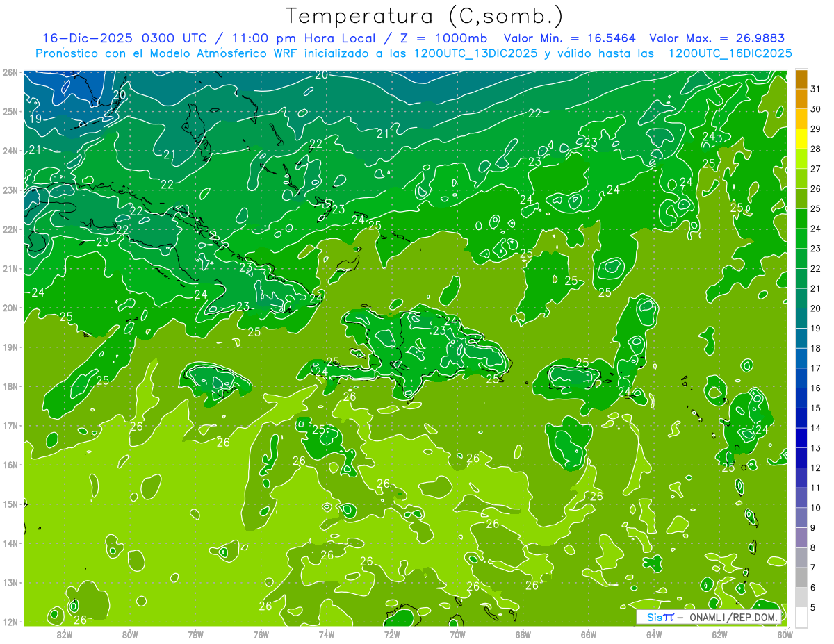Click the 78W longitude axis label
The image size is (834, 644).
point(195,634)
